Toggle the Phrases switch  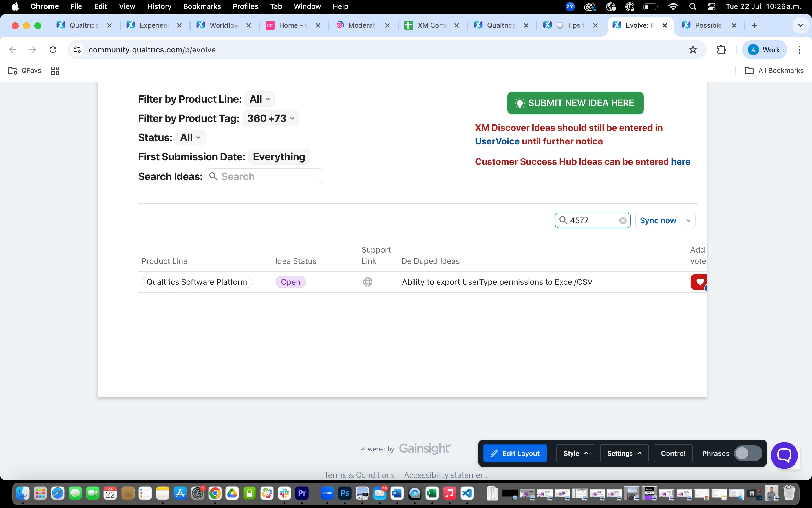(x=748, y=453)
